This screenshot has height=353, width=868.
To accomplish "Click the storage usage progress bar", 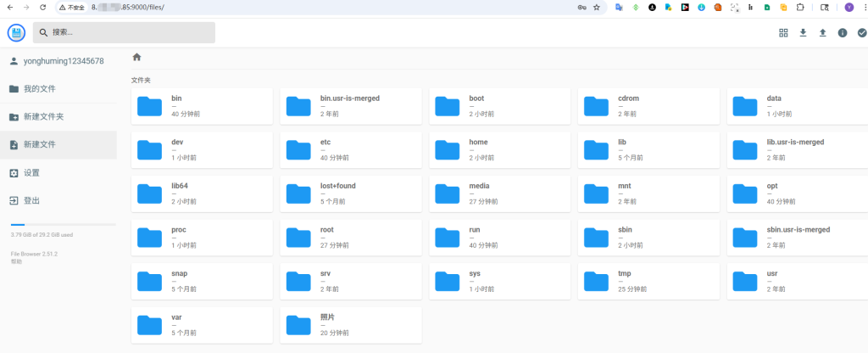I will [63, 224].
